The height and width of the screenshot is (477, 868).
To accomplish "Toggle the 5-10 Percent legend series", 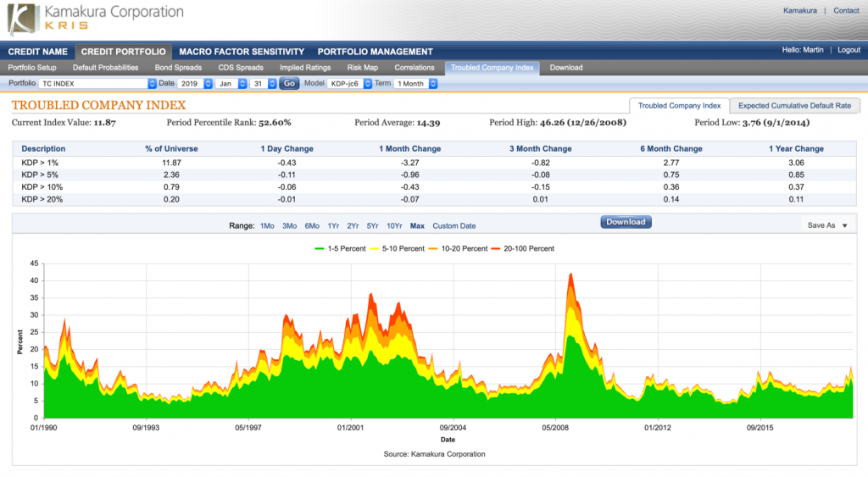I will (x=398, y=248).
